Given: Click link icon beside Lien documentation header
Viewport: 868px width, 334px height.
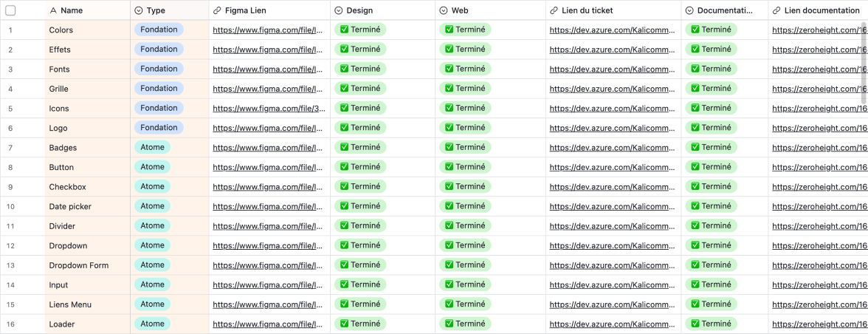Looking at the screenshot, I should tap(776, 10).
